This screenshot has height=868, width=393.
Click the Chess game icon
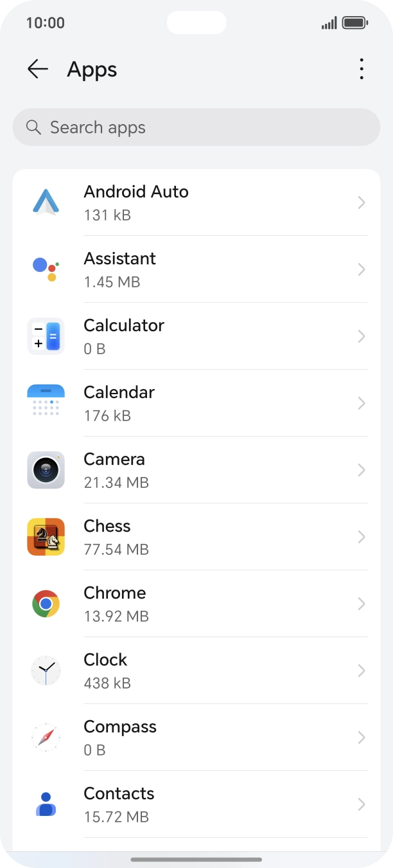[46, 537]
